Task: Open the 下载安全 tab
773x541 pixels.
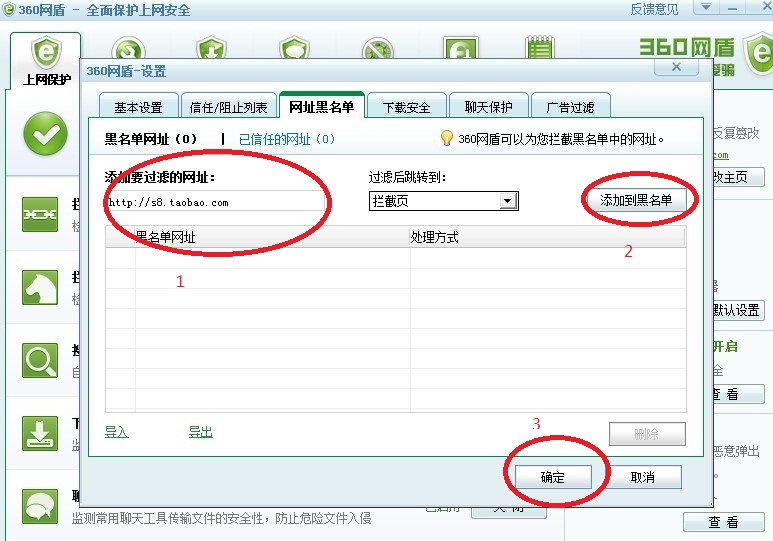Action: pos(407,107)
